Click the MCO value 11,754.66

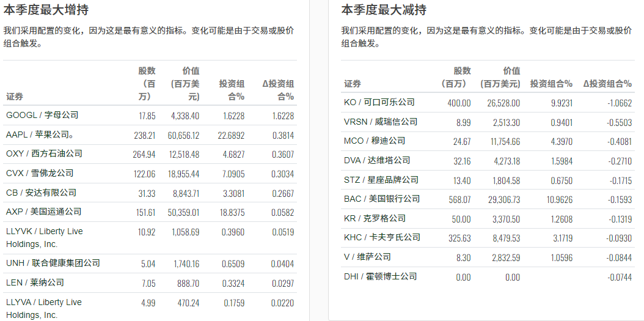[505, 142]
